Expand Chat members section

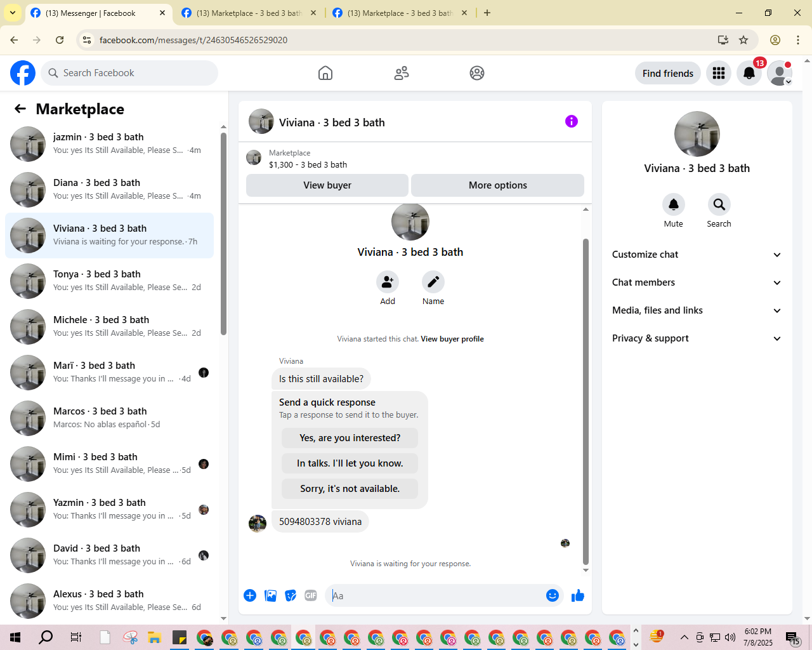coord(697,282)
